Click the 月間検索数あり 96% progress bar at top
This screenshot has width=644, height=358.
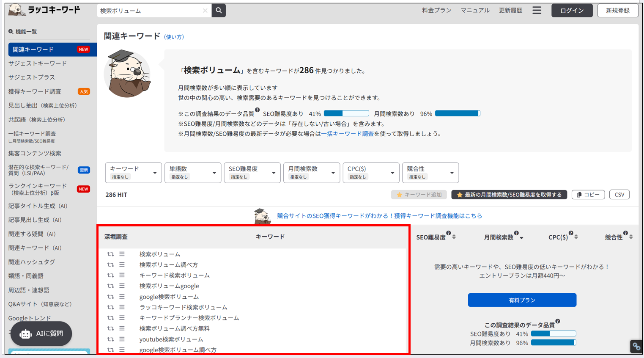pyautogui.click(x=458, y=113)
